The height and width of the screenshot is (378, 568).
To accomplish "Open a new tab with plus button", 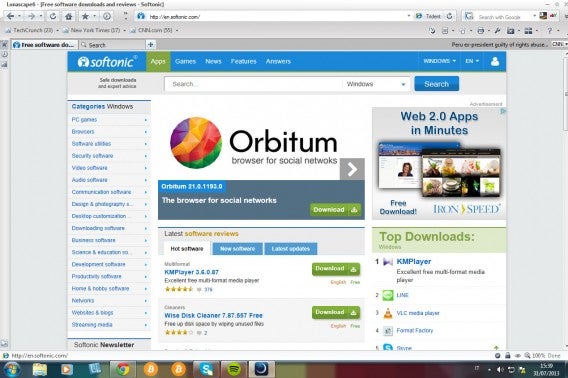I will tap(150, 45).
